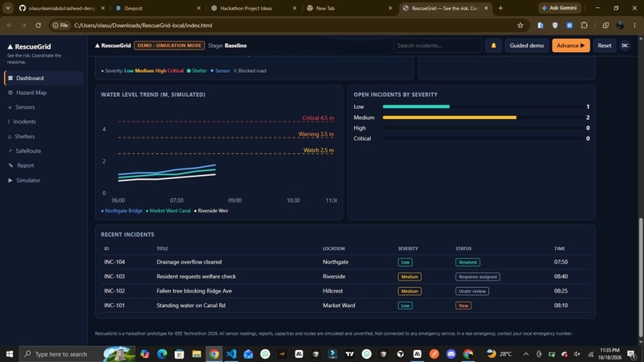
Task: Focus the Search incidents field
Action: (x=437, y=46)
